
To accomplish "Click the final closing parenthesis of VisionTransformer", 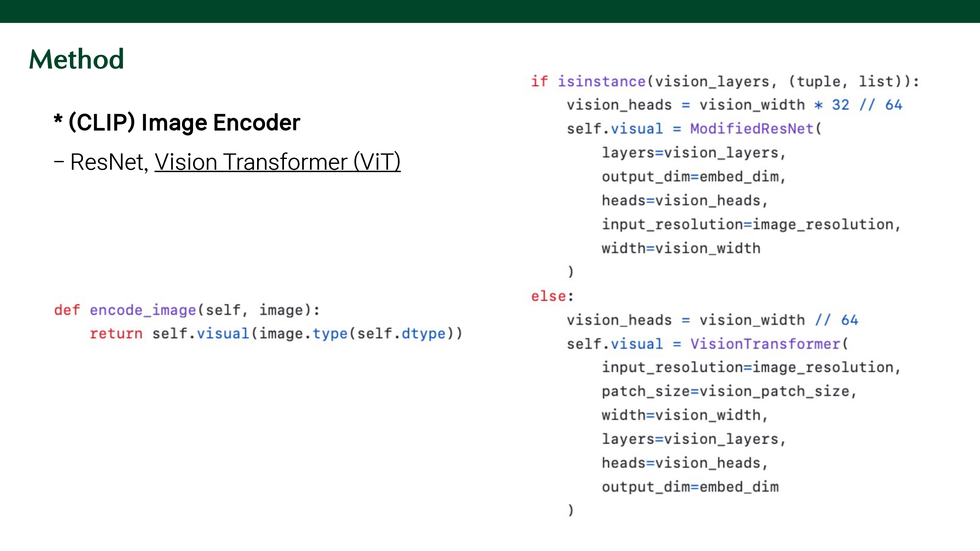I will [x=570, y=510].
